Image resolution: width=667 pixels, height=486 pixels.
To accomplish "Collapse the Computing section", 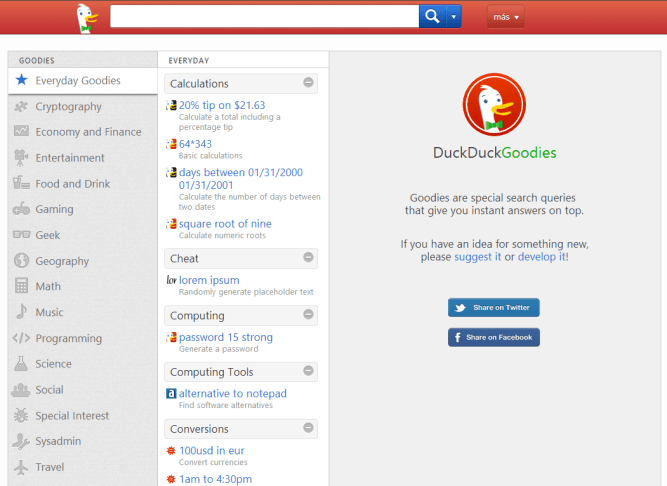I will [308, 314].
